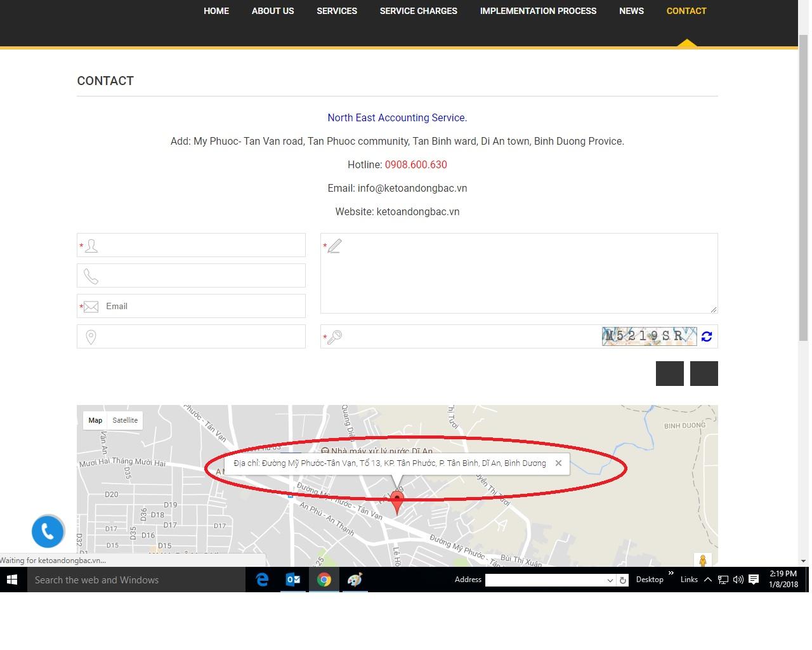Click the blue floating phone call button

[48, 531]
